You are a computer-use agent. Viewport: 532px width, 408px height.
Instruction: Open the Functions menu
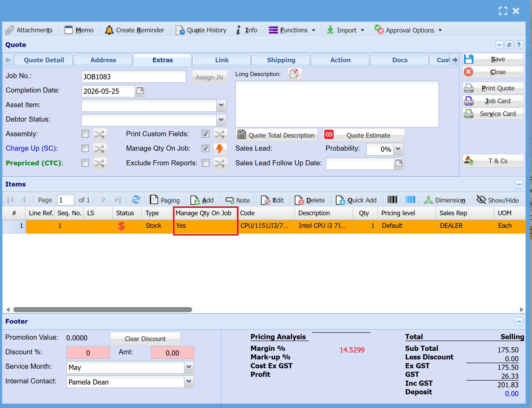(x=292, y=30)
